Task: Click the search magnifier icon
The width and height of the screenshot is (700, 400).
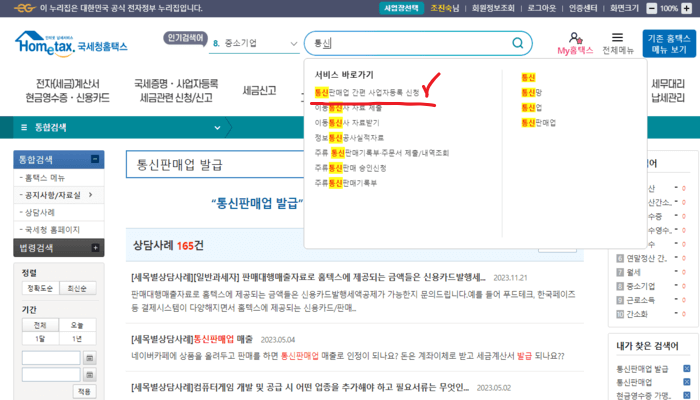Action: [517, 43]
